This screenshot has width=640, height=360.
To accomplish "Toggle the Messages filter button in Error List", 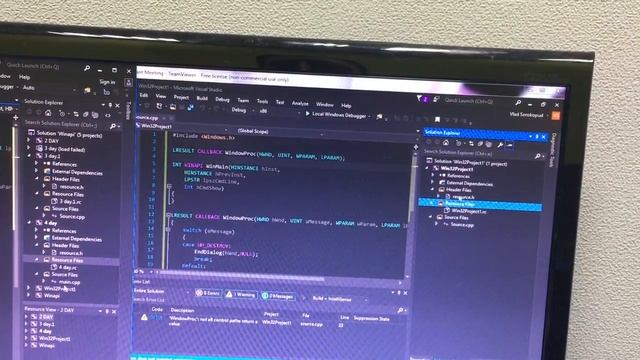I will 278,296.
